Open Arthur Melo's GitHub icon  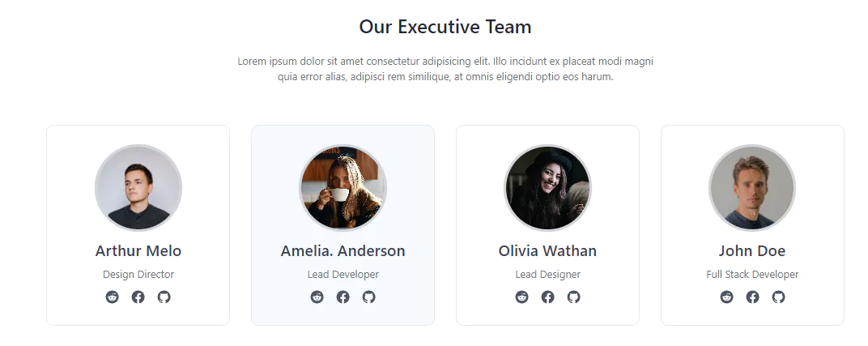point(164,297)
